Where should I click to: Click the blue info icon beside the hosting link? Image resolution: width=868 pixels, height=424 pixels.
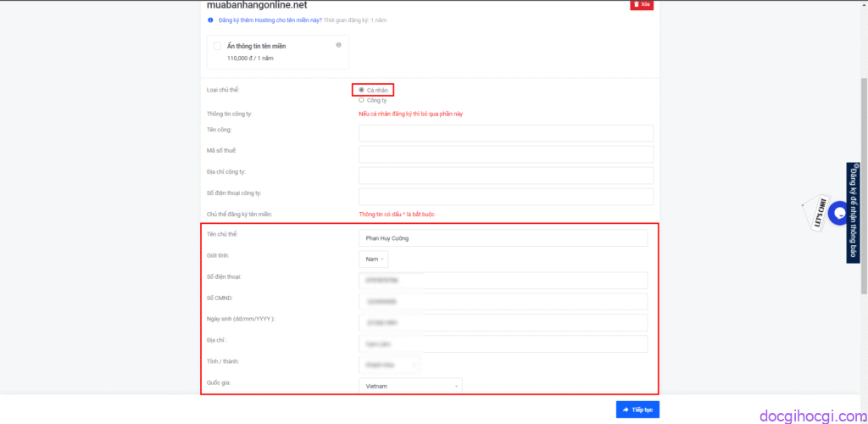pos(210,20)
